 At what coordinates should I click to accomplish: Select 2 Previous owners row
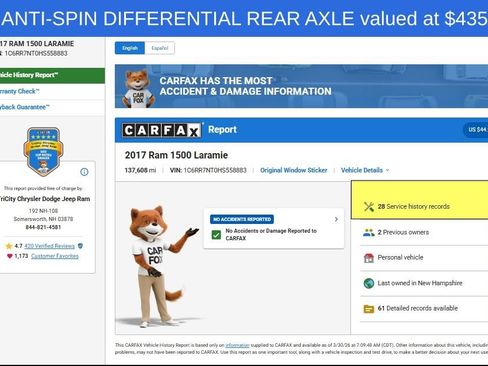(424, 232)
